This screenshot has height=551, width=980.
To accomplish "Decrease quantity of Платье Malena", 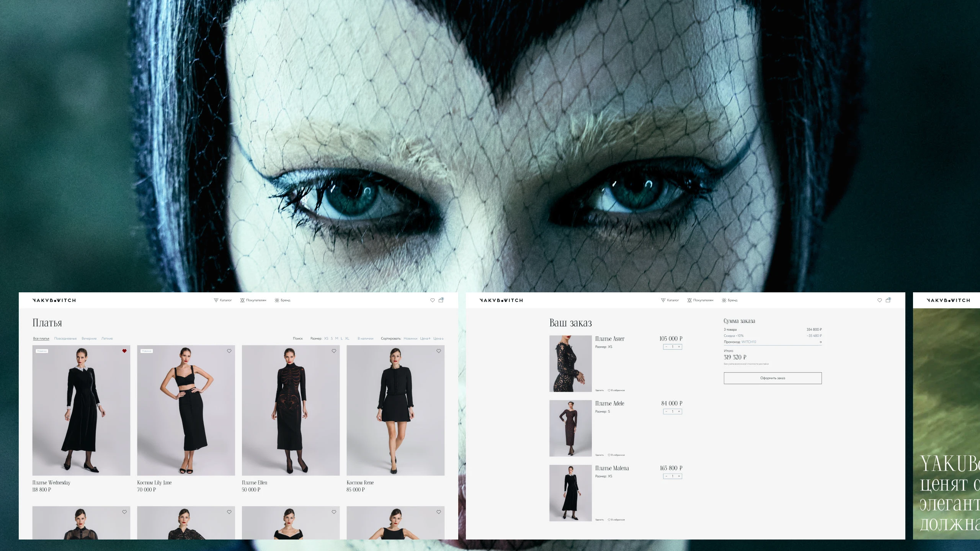I will [x=666, y=476].
